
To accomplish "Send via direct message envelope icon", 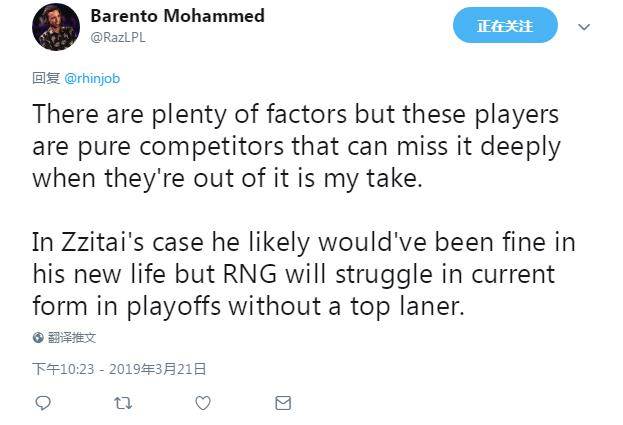I will pos(283,403).
